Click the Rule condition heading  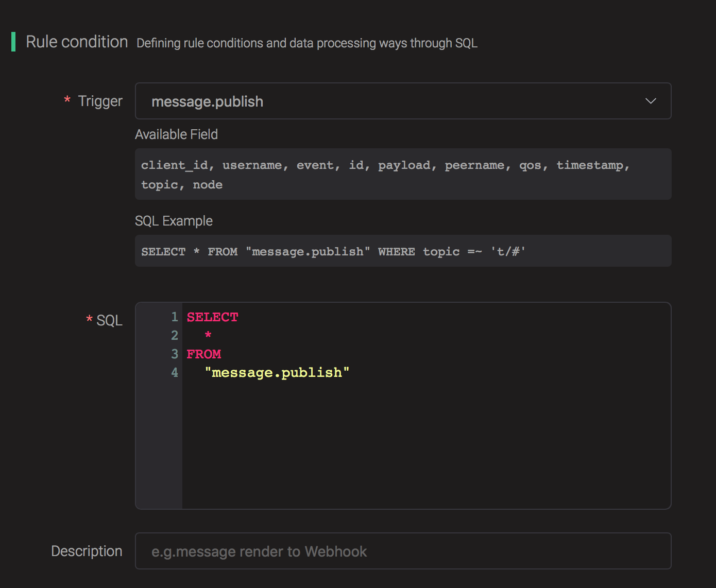tap(77, 42)
